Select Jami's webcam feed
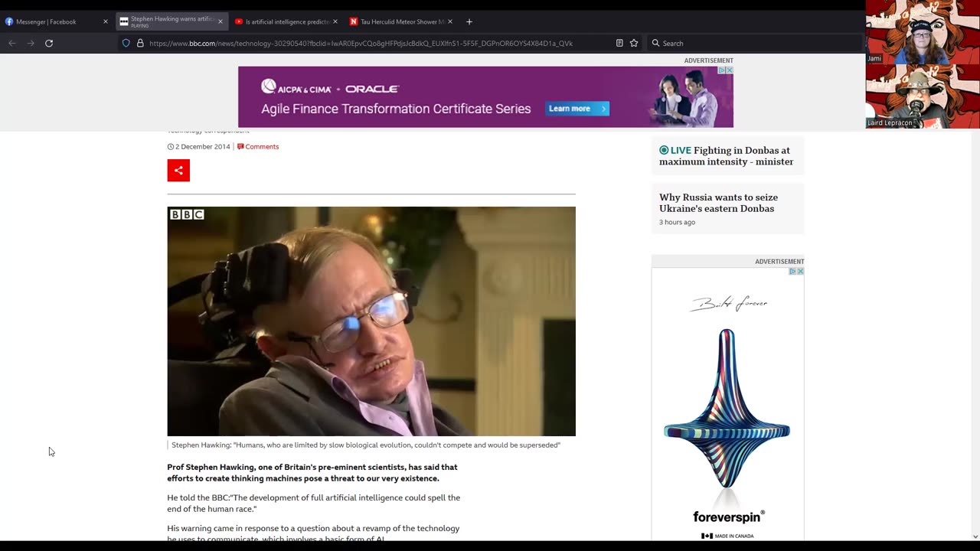The height and width of the screenshot is (551, 980). pyautogui.click(x=923, y=32)
